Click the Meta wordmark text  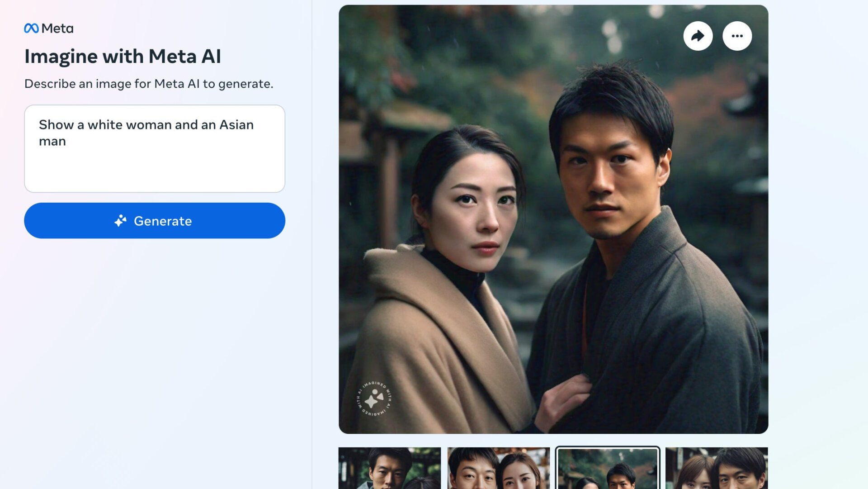[x=57, y=28]
